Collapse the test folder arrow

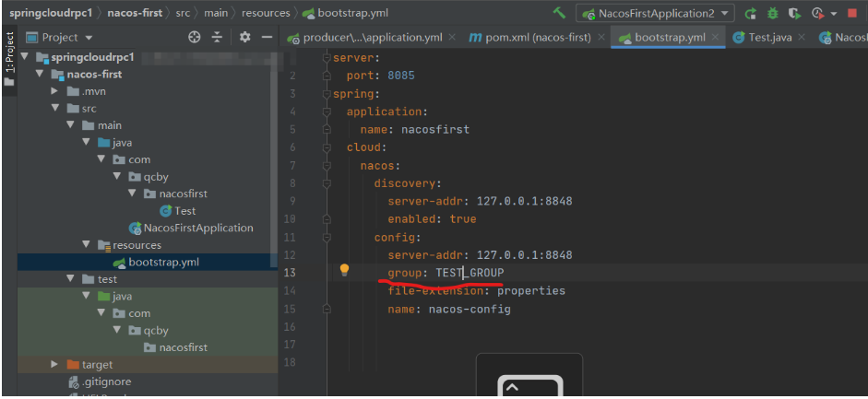tap(70, 279)
